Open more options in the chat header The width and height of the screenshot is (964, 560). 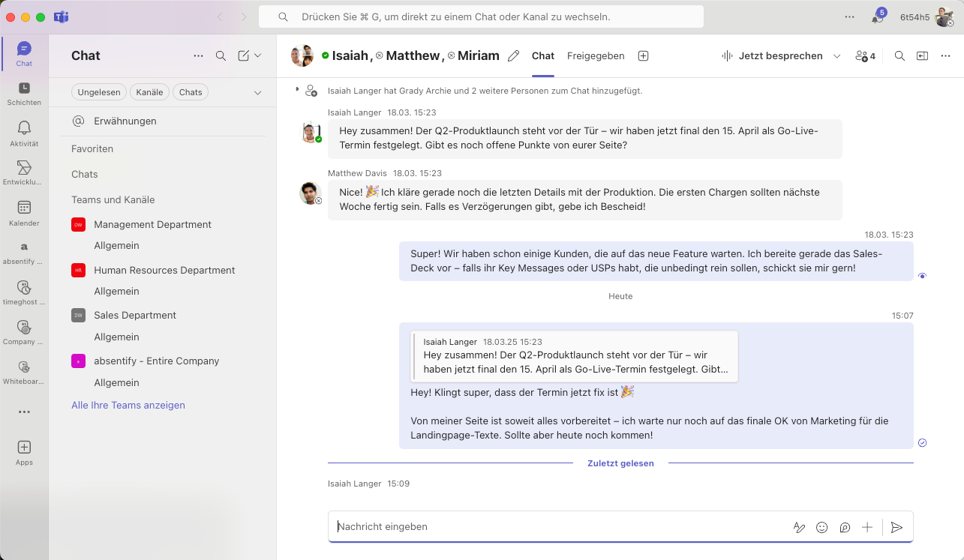pyautogui.click(x=944, y=55)
